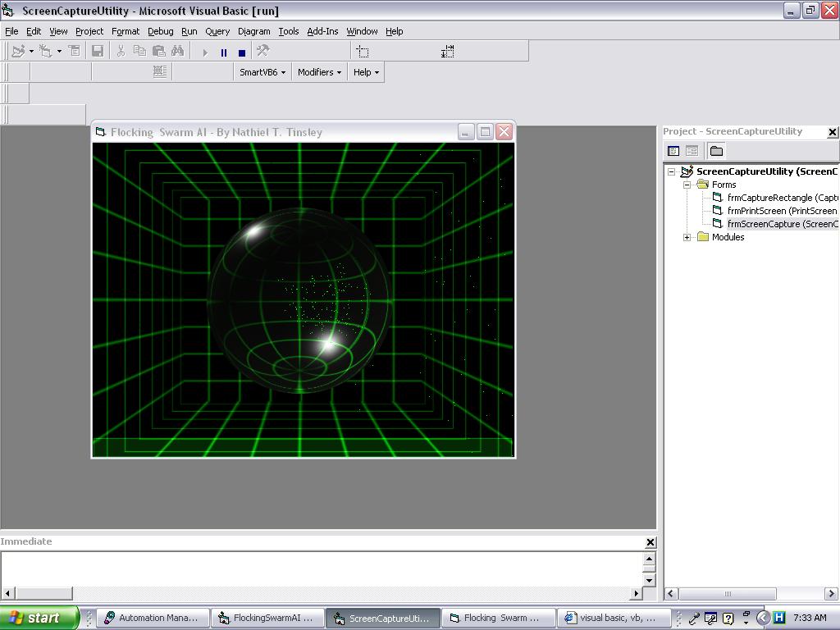Screen dimensions: 840x630
Task: Click the View Code icon in Project panel
Action: 673,151
